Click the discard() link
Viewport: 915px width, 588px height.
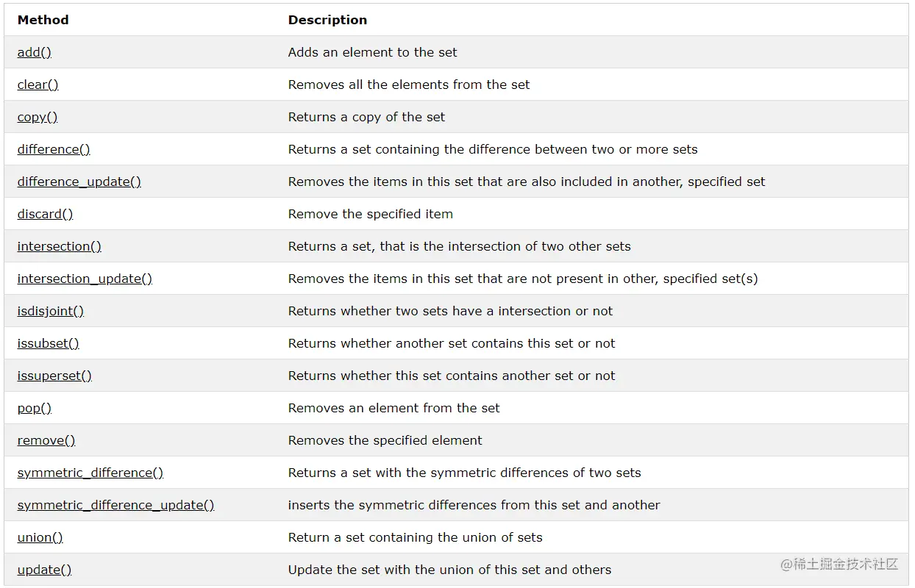coord(46,214)
